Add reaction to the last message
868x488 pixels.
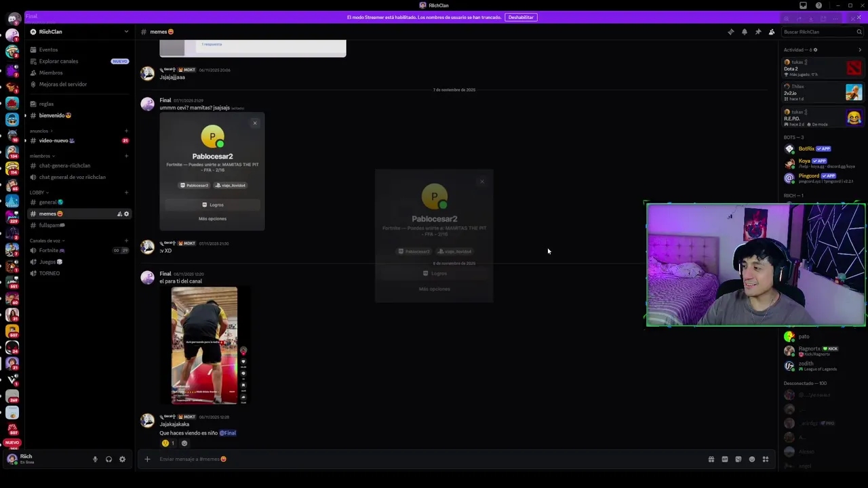(184, 443)
